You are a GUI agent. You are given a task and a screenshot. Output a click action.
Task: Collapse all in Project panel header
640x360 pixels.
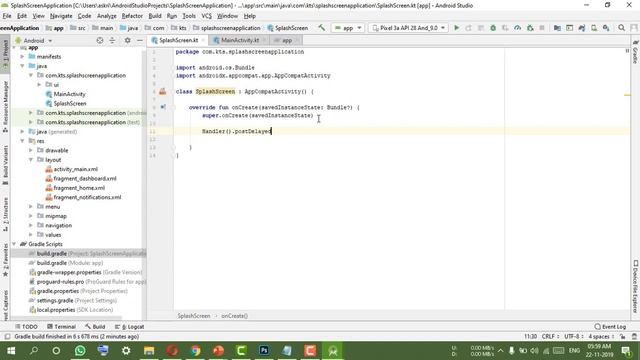click(x=112, y=40)
